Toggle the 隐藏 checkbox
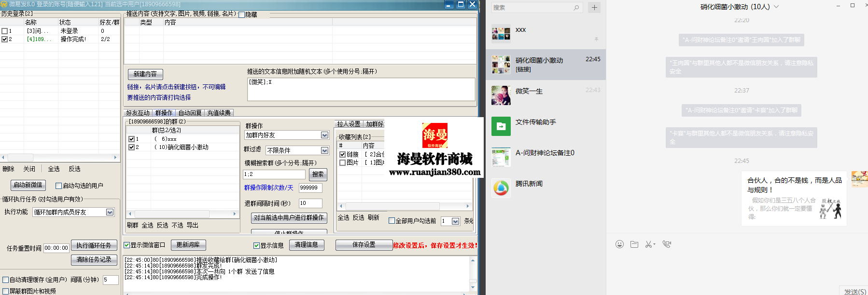The width and height of the screenshot is (868, 295). coord(242,15)
